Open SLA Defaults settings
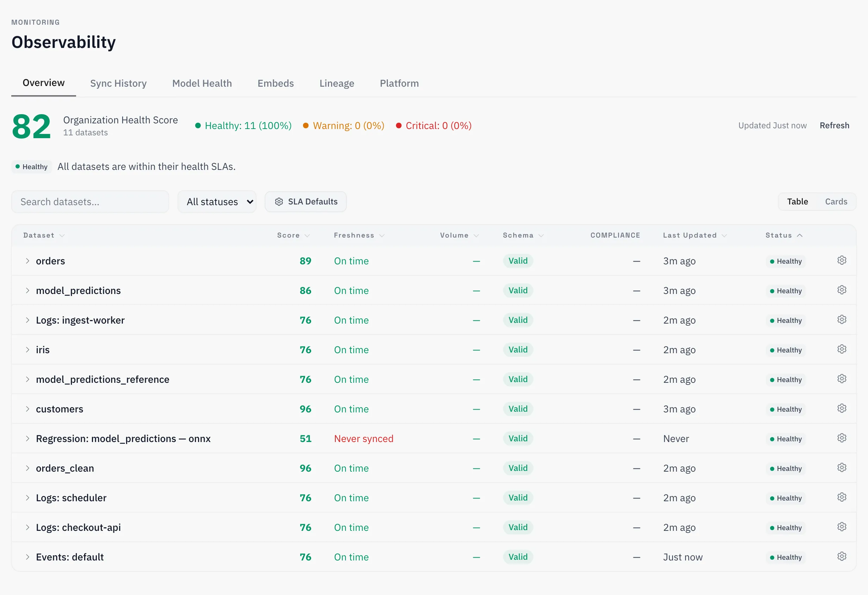The image size is (868, 595). (306, 202)
